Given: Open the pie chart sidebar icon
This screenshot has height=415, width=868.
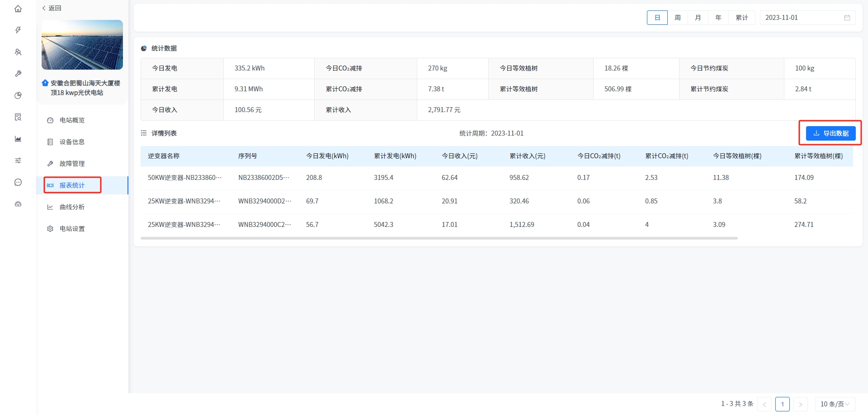Looking at the screenshot, I should [x=18, y=95].
